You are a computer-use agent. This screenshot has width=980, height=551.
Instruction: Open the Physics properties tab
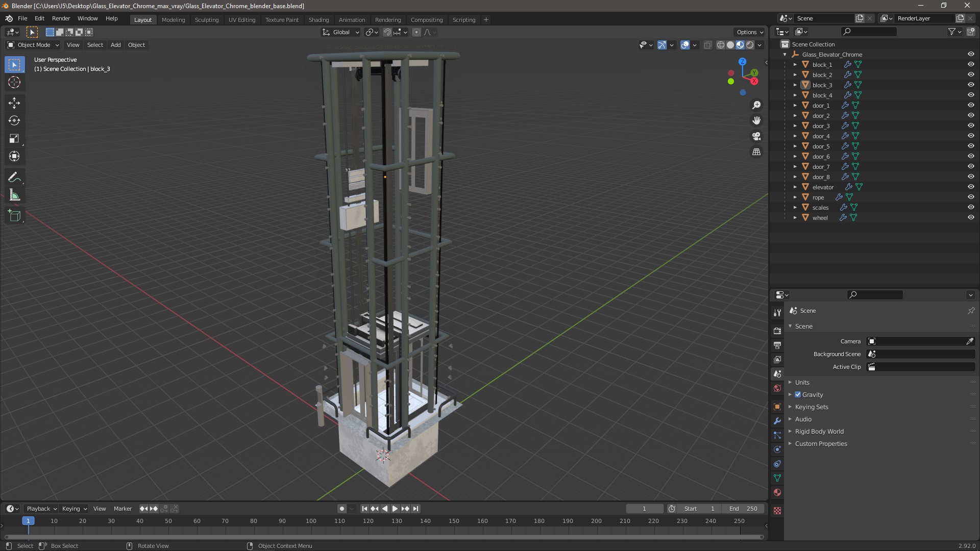coord(777,449)
